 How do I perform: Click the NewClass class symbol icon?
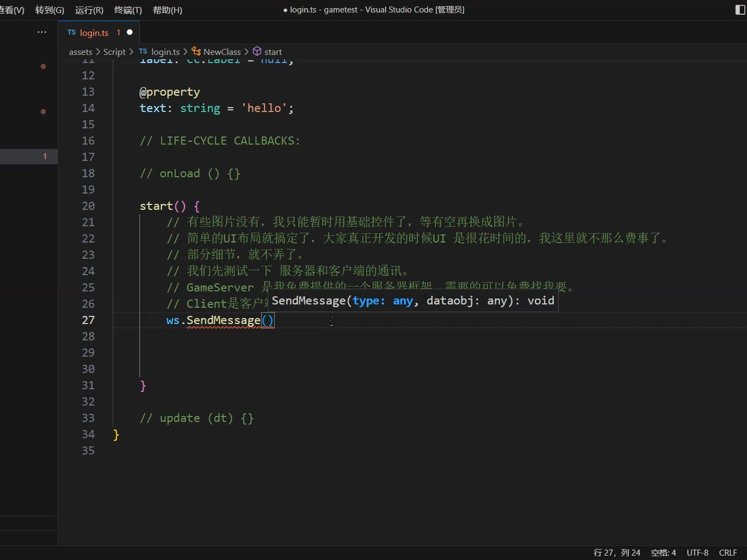(196, 52)
